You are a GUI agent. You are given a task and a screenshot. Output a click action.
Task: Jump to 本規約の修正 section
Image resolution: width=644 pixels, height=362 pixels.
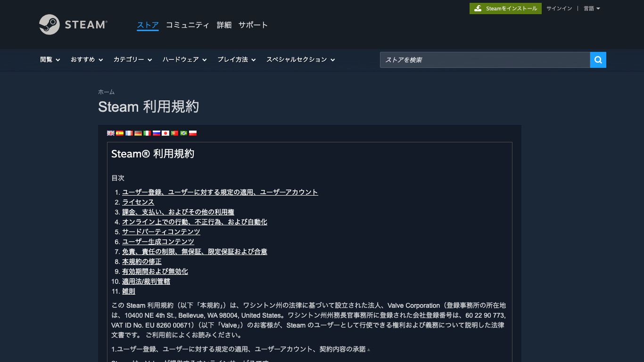click(142, 262)
